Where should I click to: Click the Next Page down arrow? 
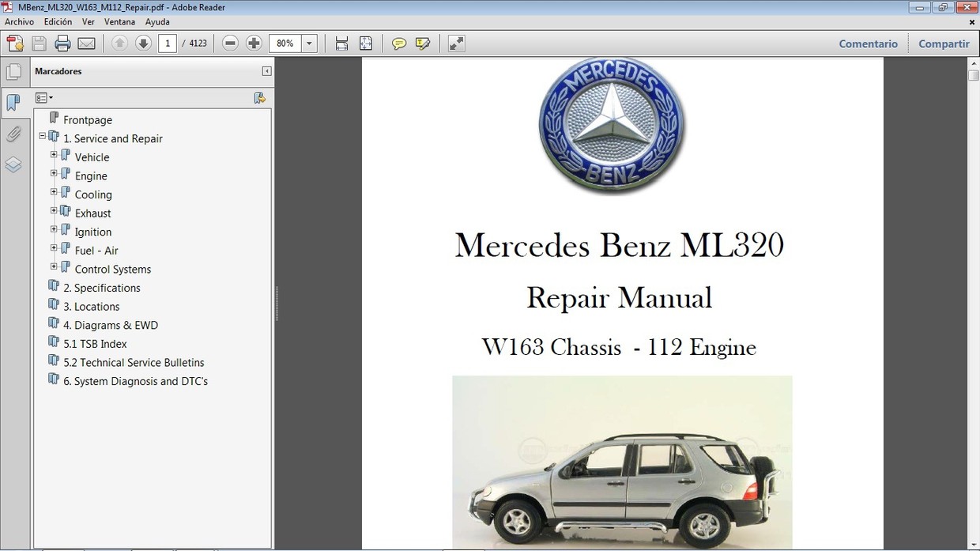coord(143,43)
